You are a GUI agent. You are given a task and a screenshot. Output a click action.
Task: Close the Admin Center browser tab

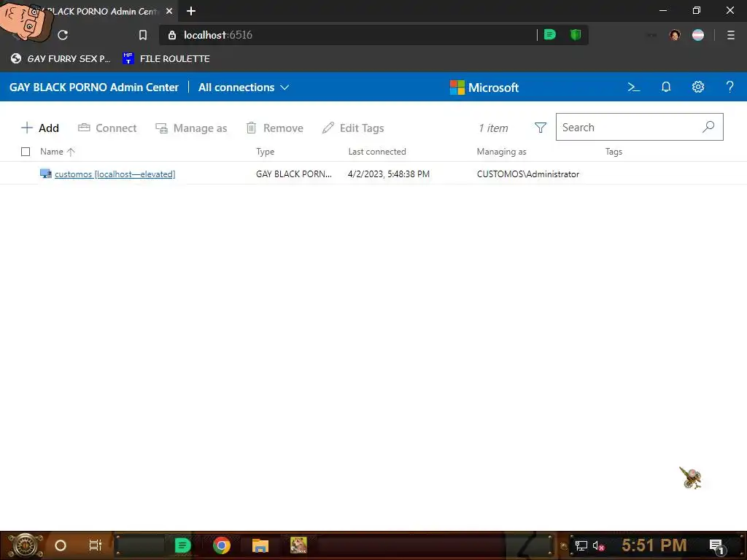tap(169, 11)
